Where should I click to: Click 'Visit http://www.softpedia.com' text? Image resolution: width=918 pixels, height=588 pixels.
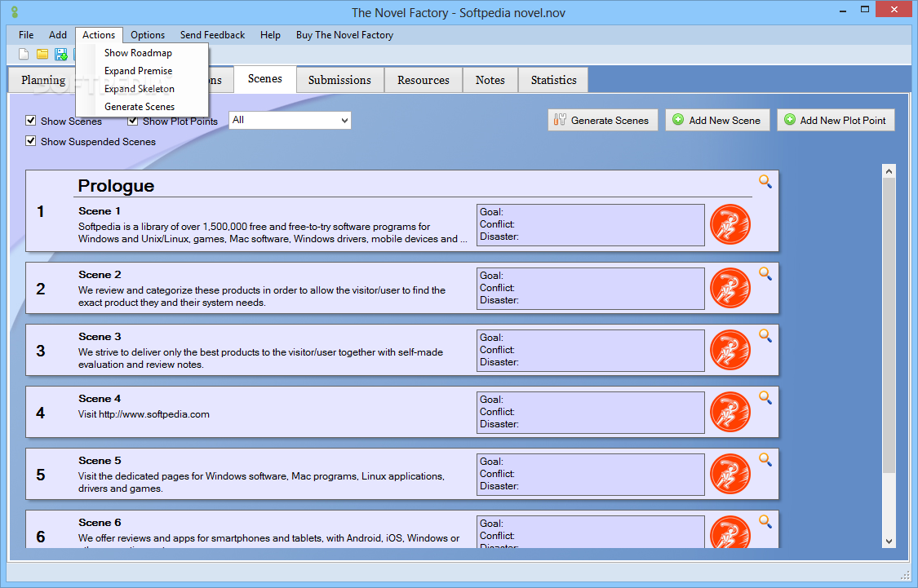click(x=144, y=414)
